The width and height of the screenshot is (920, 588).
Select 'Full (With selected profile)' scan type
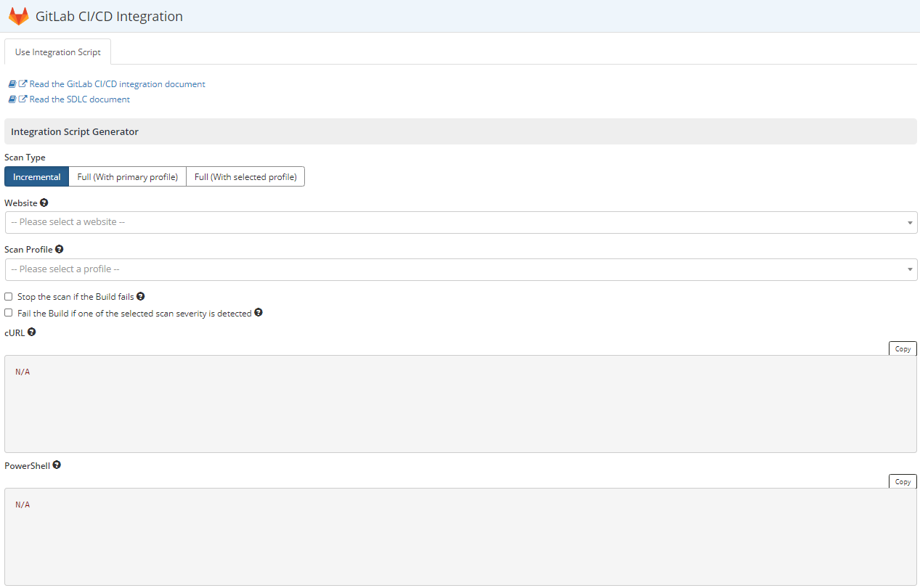pos(245,176)
